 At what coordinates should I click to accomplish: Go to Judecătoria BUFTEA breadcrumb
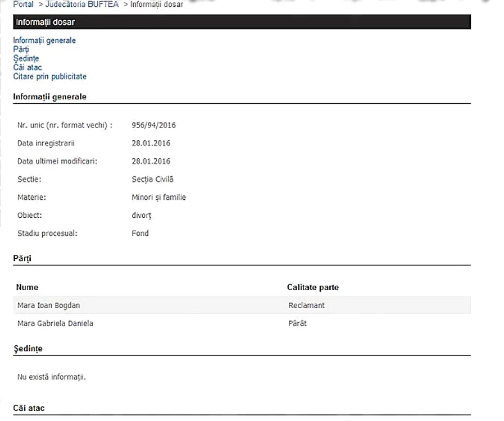82,4
